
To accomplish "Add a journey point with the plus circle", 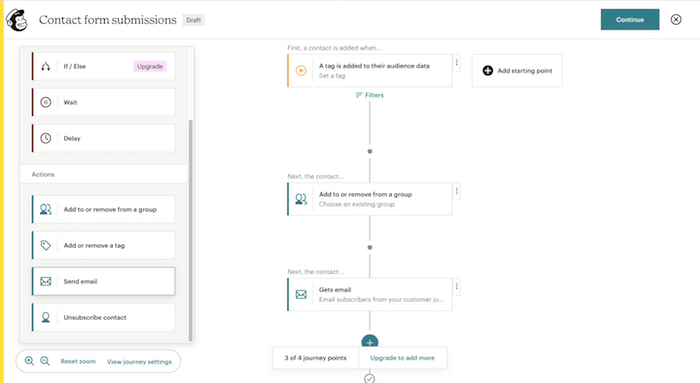I will (x=370, y=341).
